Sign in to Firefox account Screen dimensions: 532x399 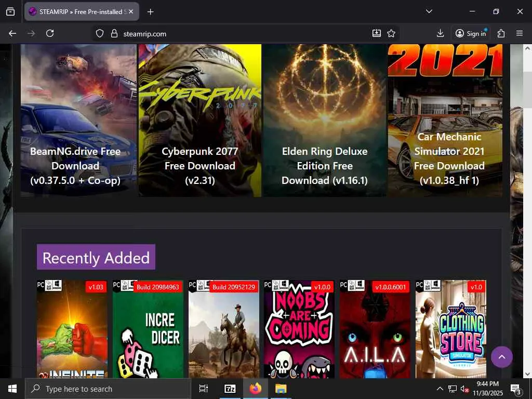pyautogui.click(x=471, y=33)
